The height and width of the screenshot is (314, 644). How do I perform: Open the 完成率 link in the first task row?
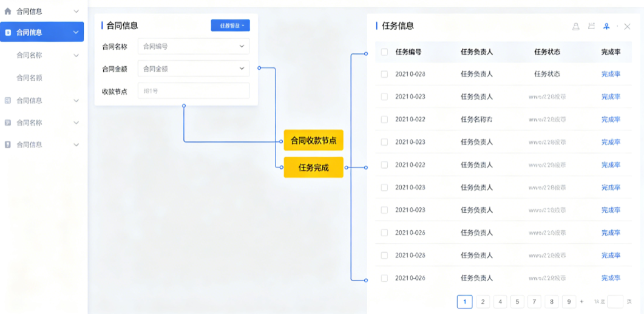(611, 74)
